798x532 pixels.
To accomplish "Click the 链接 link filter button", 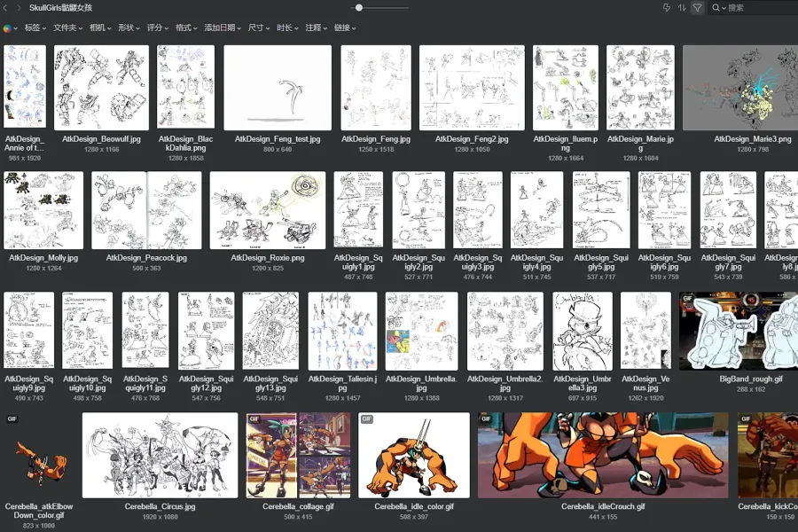I will point(345,27).
